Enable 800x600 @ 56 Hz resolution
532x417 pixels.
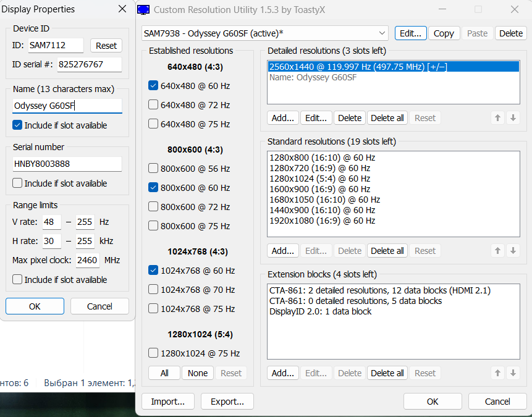153,168
